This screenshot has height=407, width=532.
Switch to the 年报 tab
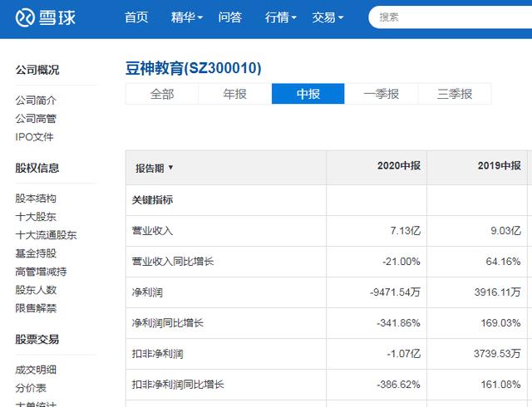point(235,94)
